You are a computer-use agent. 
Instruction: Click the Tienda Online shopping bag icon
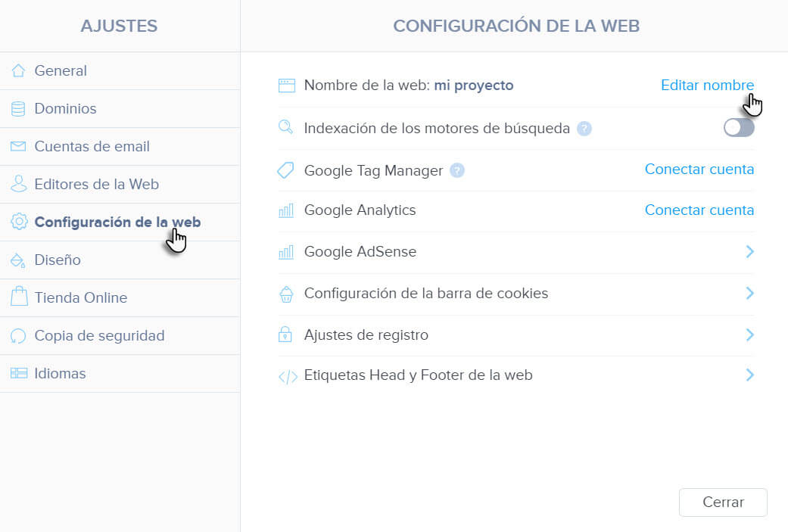(19, 297)
